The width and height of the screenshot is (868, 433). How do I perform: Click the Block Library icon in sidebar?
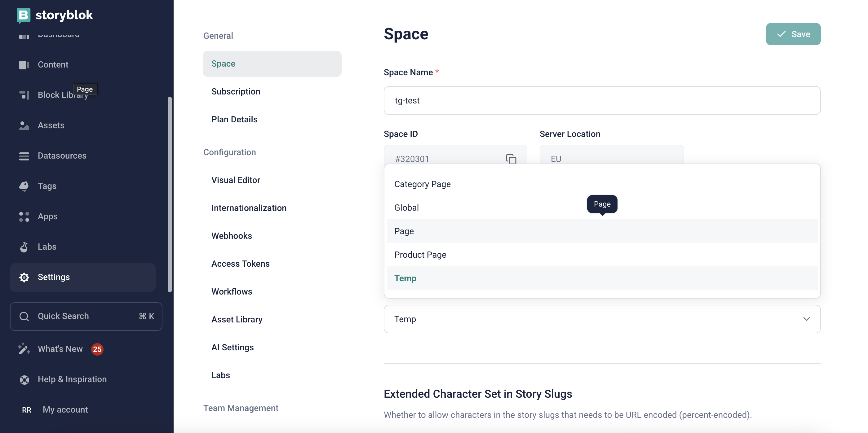[24, 95]
